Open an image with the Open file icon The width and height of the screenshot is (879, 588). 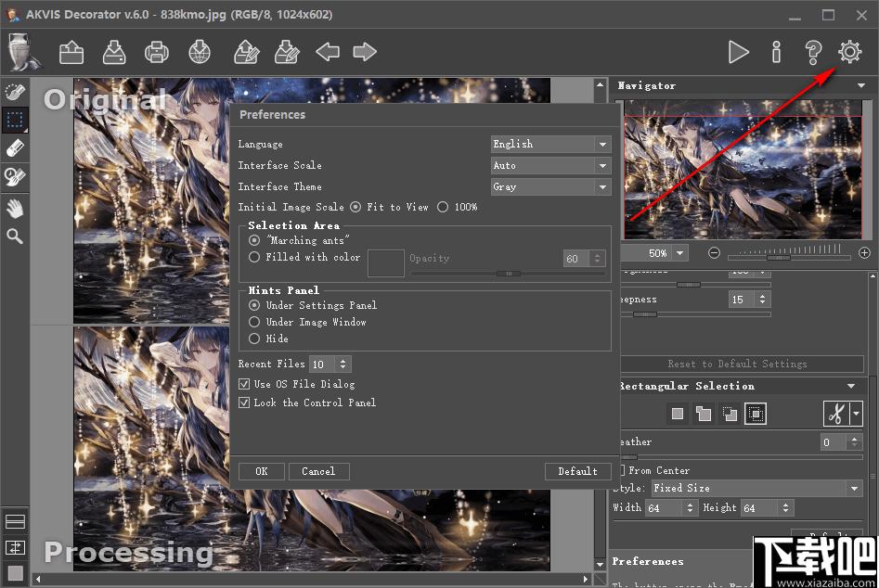point(71,53)
